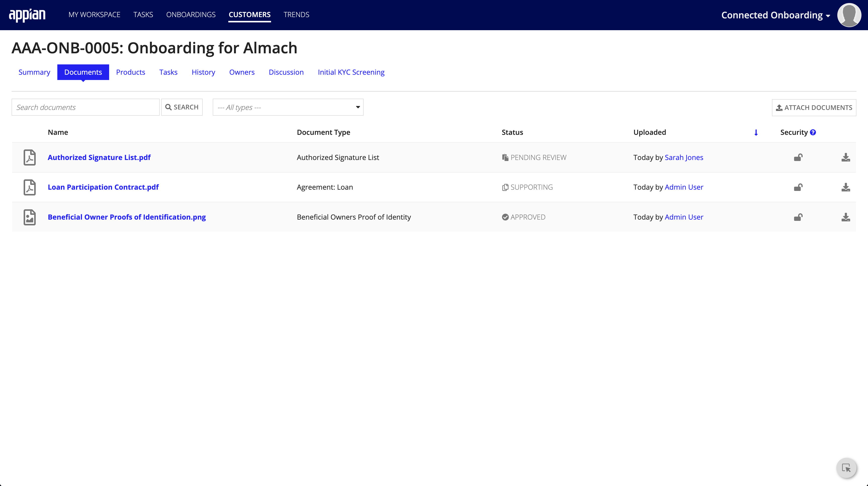Click the 'SUPPORTING' status text
The image size is (868, 486).
(532, 187)
